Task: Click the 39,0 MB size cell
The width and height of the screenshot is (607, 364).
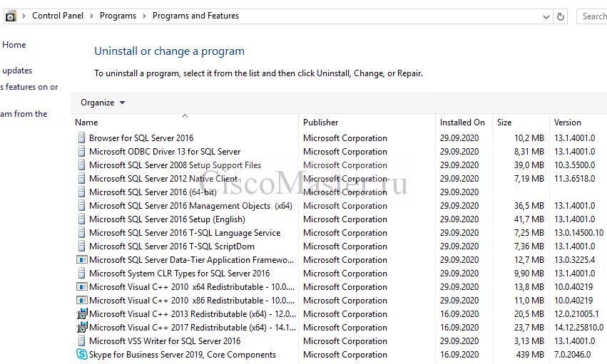Action: [x=529, y=165]
